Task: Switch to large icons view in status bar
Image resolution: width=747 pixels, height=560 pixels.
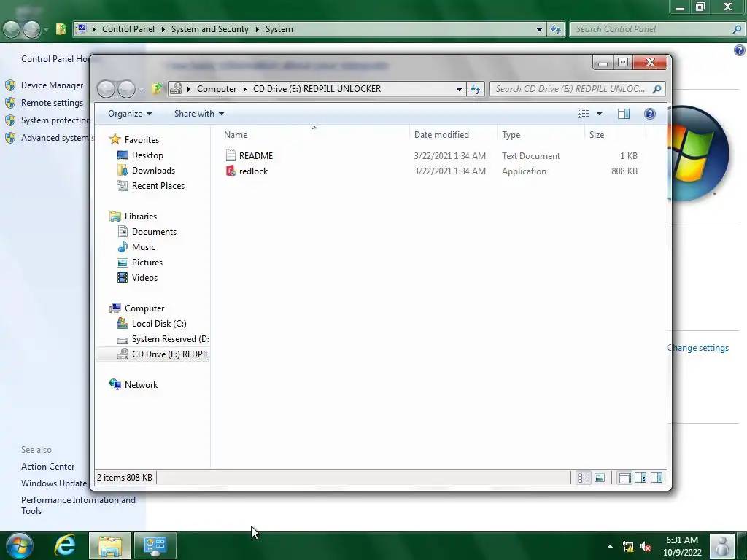Action: click(x=600, y=478)
